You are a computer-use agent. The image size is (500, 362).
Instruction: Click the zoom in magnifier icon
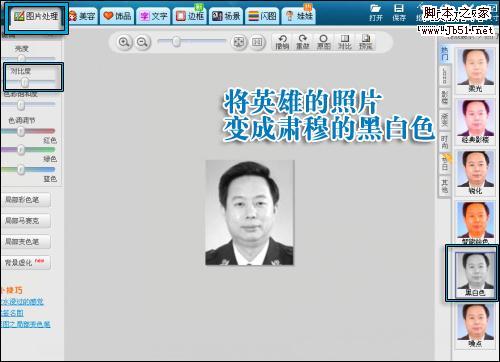(x=124, y=42)
